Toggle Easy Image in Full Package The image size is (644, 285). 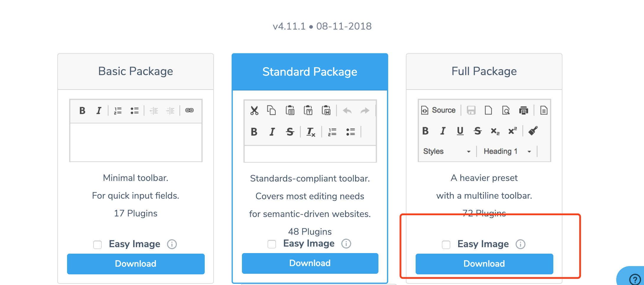[446, 244]
